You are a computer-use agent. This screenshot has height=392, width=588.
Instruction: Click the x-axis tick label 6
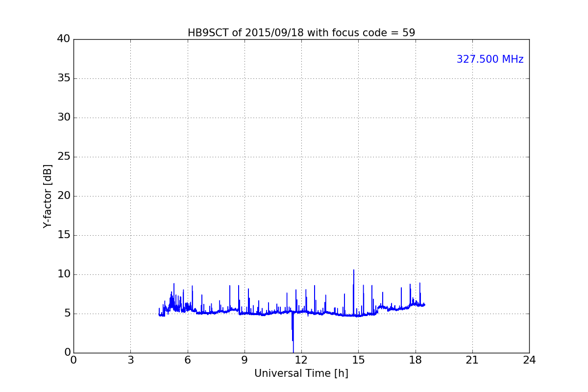[187, 360]
